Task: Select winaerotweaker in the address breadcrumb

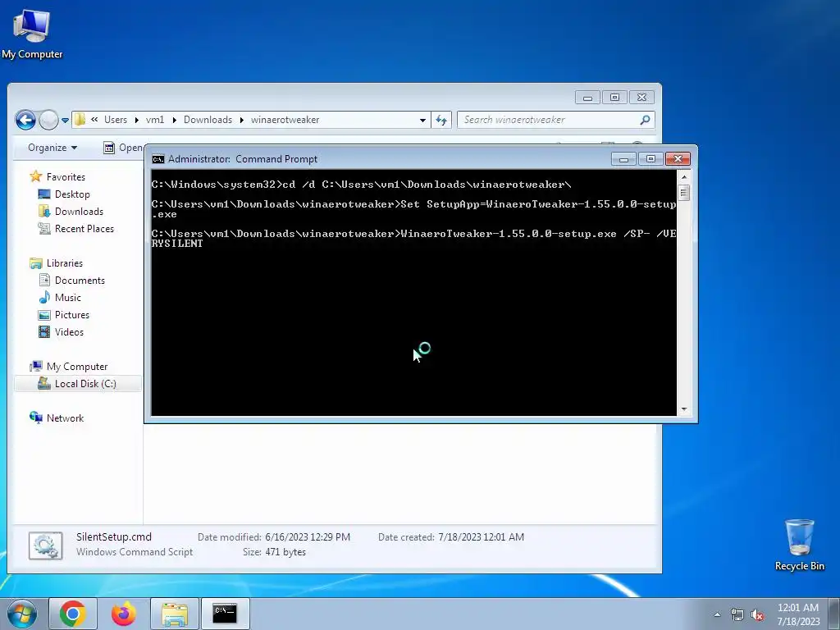Action: 285,120
